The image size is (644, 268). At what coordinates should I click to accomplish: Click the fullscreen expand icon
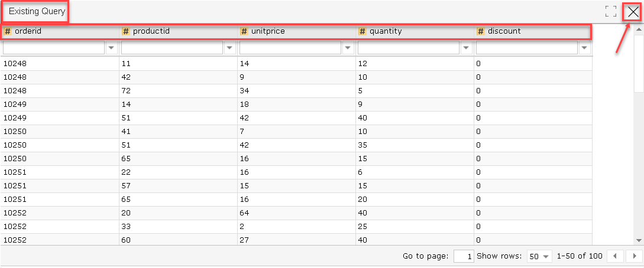coord(611,11)
